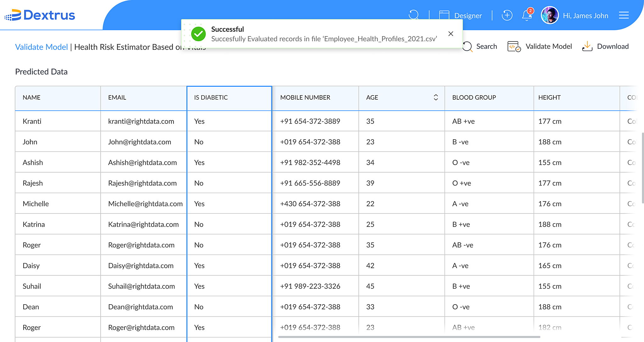Click the AGE column header text
644x342 pixels.
[x=372, y=97]
